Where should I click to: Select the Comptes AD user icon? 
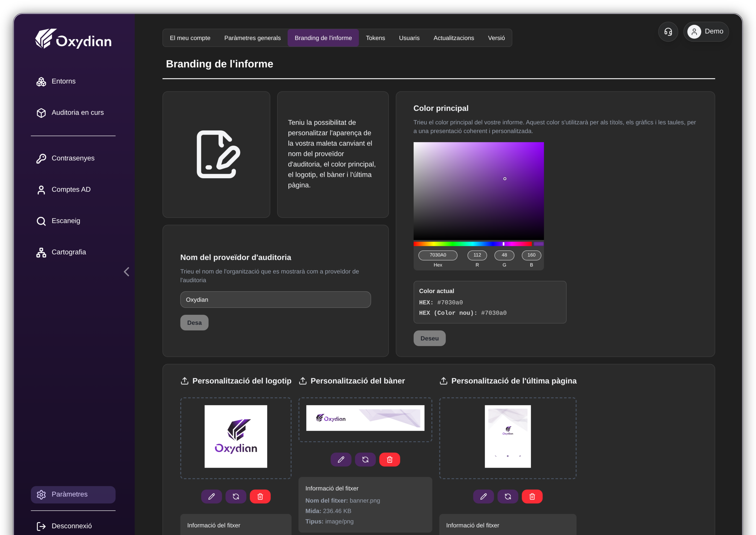(x=41, y=190)
